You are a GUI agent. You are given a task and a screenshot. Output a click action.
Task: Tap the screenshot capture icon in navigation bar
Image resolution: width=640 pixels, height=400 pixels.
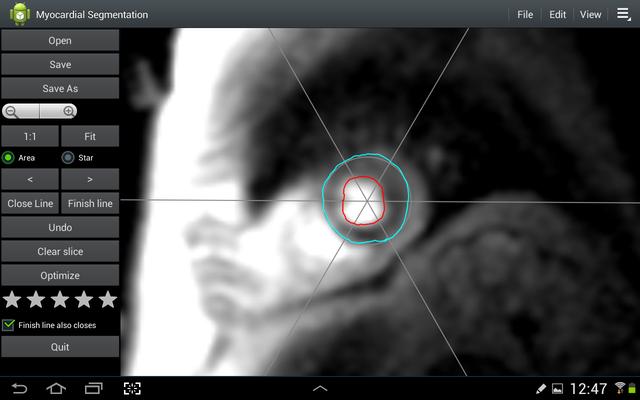point(132,388)
